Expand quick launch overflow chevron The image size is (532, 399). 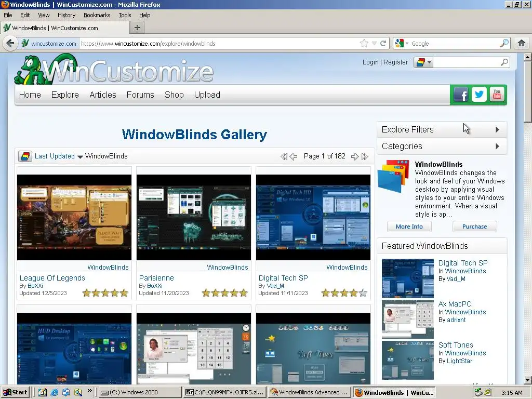(x=89, y=391)
